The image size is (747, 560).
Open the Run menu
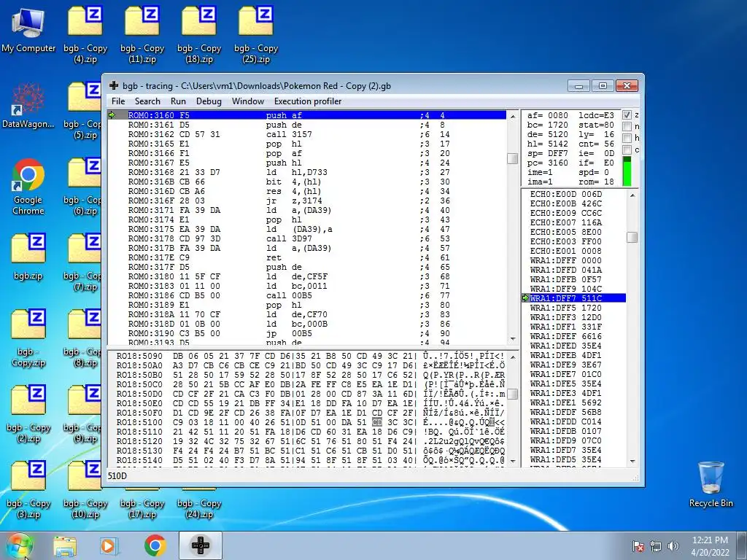178,101
